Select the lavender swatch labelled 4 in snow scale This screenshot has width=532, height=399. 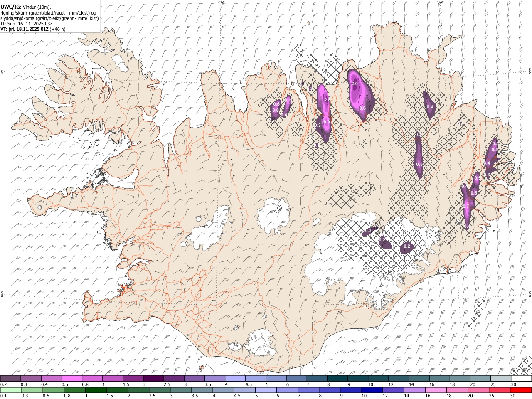(235, 378)
